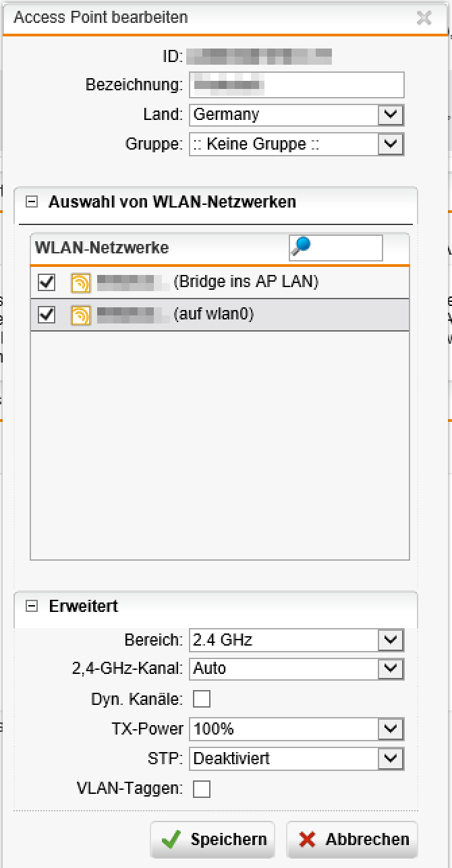Collapse the Auswahl von WLAN-Netzwerken section
452x868 pixels.
click(31, 201)
